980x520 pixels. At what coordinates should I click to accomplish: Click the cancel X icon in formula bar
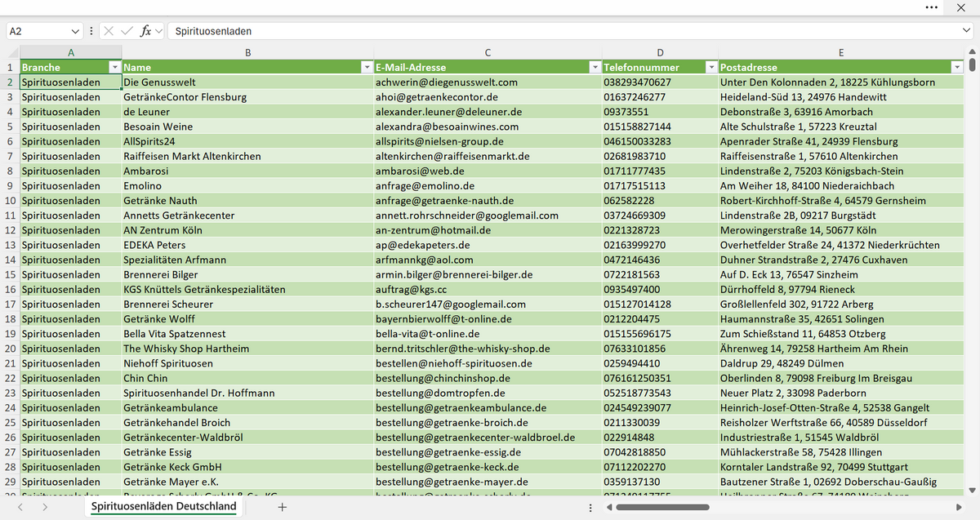pyautogui.click(x=108, y=31)
